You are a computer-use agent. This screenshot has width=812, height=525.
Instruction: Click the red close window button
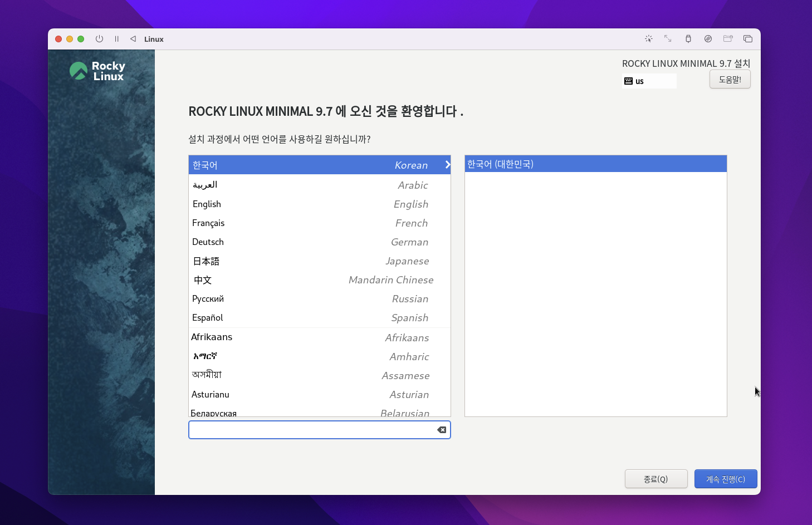click(58, 39)
